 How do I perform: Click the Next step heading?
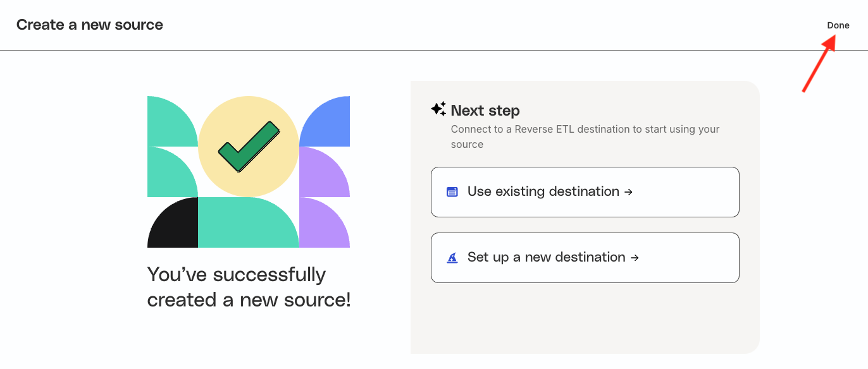click(485, 111)
